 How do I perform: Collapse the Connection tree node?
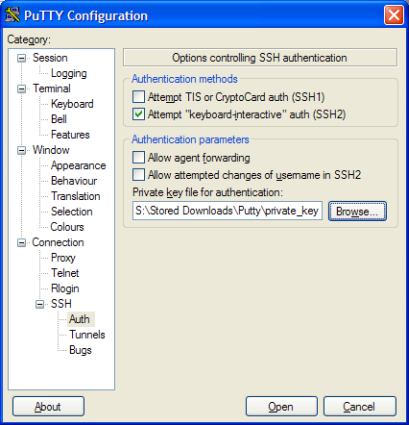pyautogui.click(x=21, y=243)
